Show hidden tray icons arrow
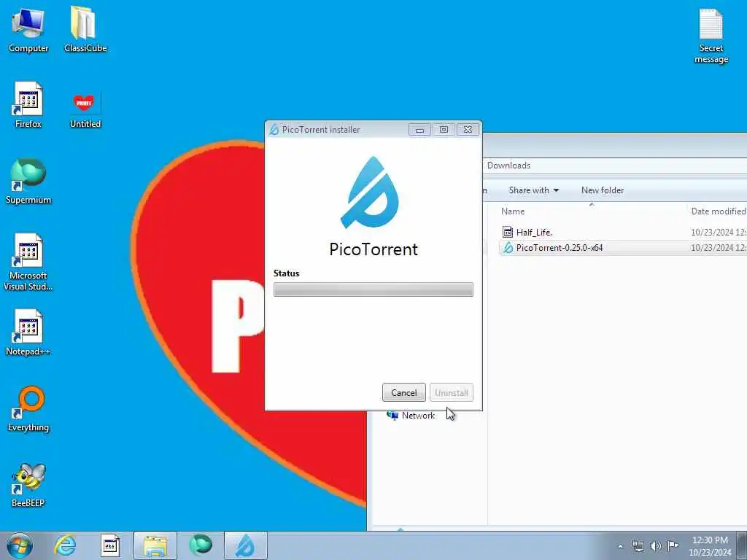 (620, 546)
